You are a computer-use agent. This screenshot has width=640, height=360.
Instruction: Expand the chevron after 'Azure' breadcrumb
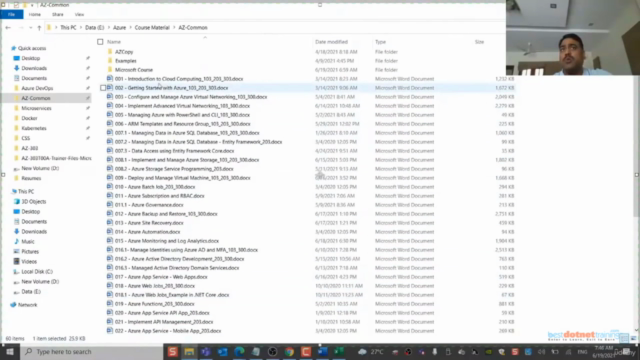point(131,27)
